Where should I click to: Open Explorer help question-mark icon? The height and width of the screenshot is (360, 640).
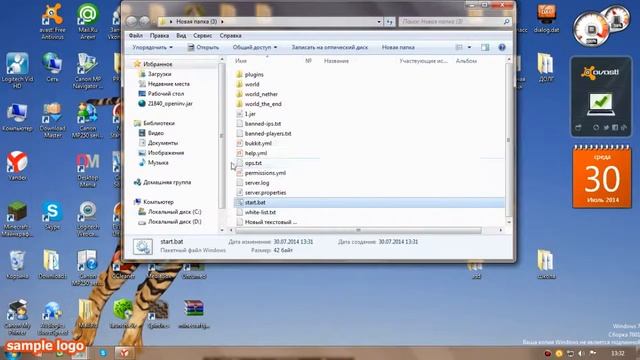coord(502,47)
